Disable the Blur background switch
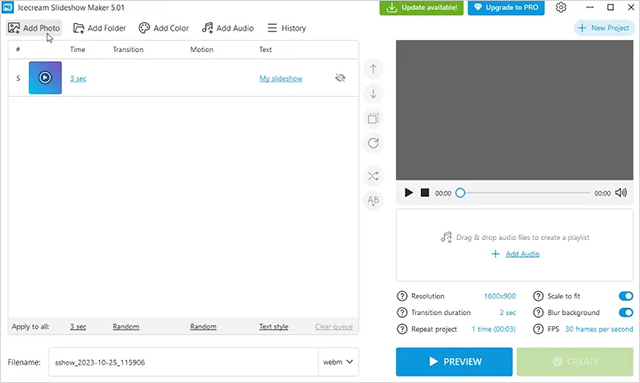The width and height of the screenshot is (640, 383). pyautogui.click(x=626, y=313)
